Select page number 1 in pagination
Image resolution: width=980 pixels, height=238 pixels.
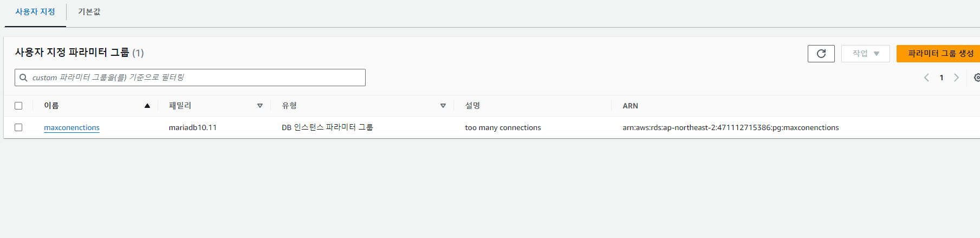click(942, 78)
